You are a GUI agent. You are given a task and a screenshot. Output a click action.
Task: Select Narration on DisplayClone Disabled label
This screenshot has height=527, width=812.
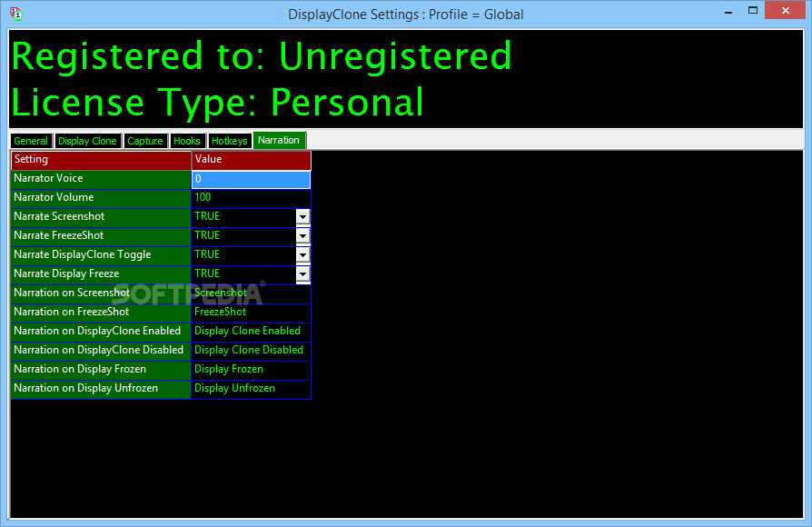[x=101, y=351]
